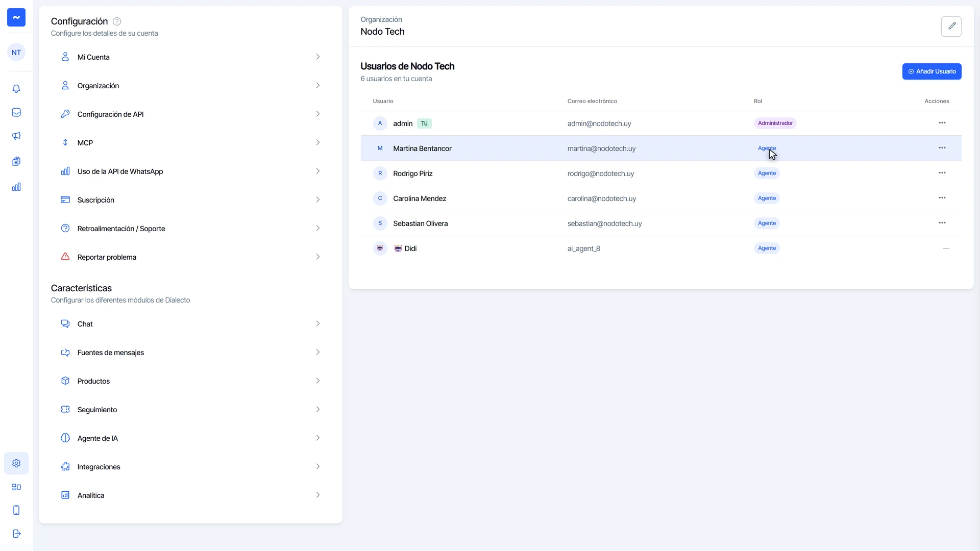Open Agente de IA settings
This screenshot has height=551, width=980.
[190, 438]
